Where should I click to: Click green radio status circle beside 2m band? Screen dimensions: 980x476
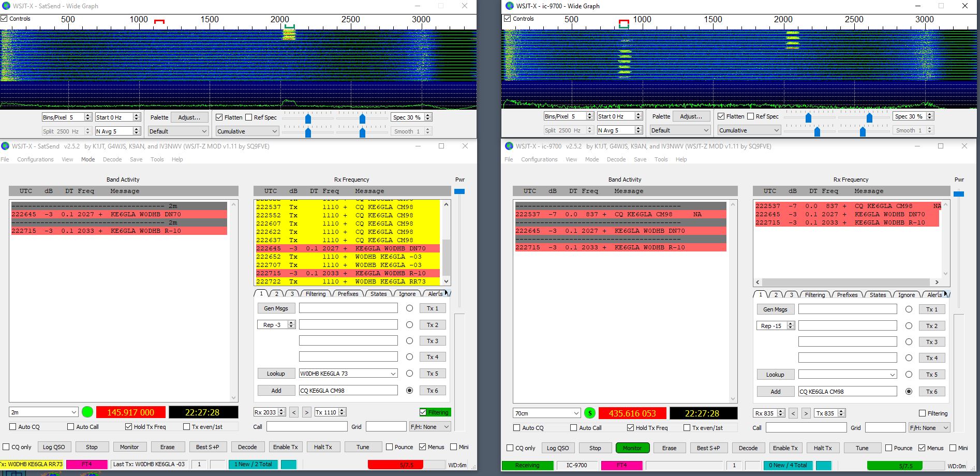(87, 412)
